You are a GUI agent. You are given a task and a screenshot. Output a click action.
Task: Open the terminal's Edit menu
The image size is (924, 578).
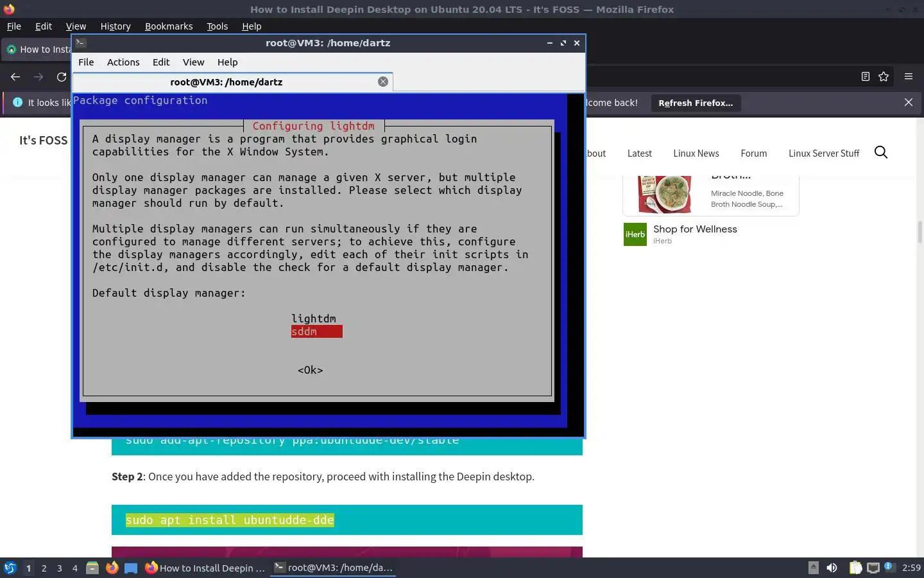click(161, 62)
